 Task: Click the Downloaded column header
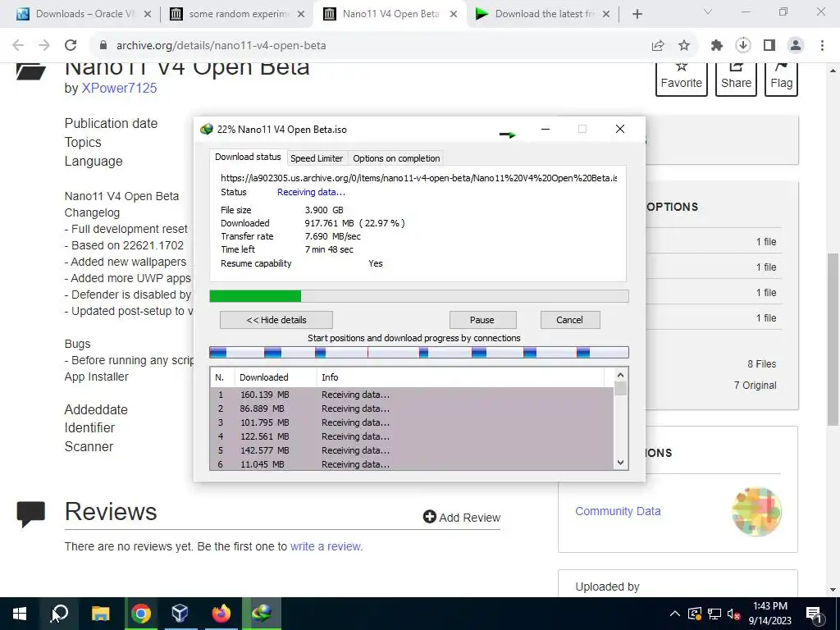tap(276, 377)
